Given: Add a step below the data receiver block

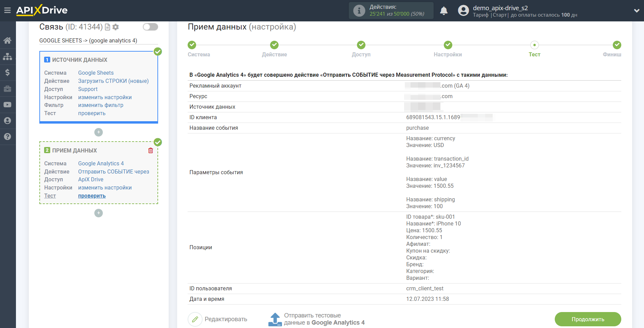Looking at the screenshot, I should (98, 213).
